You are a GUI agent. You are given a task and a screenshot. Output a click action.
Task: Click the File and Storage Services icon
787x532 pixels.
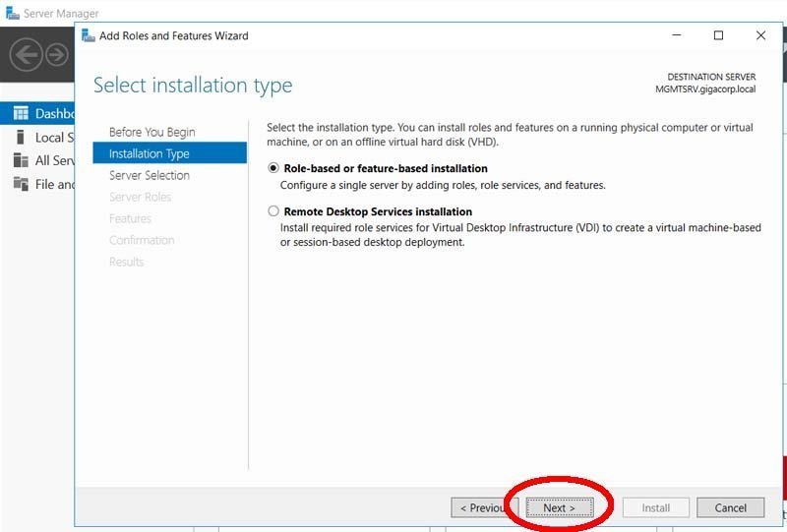[21, 184]
